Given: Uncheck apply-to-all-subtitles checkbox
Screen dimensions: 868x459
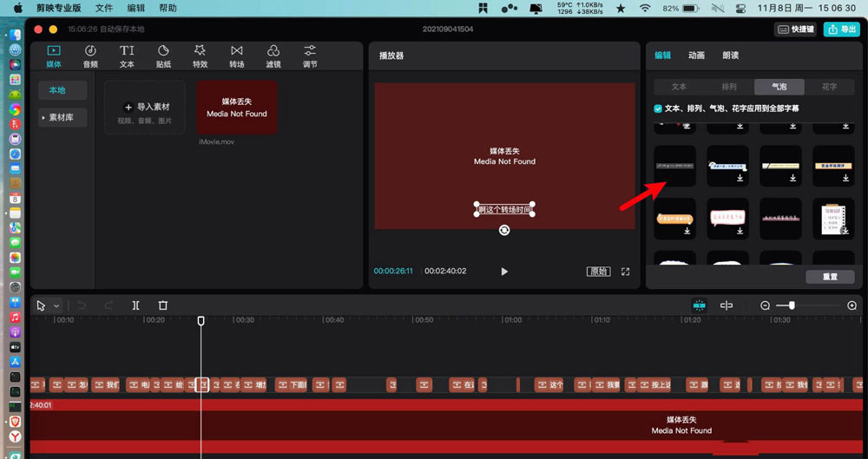Looking at the screenshot, I should [658, 108].
